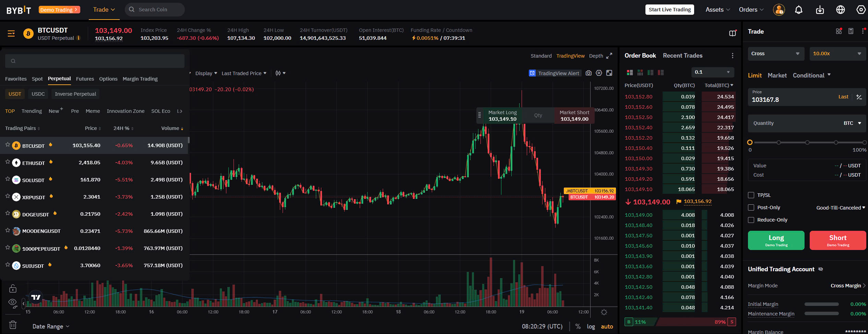
Task: Toggle drawings visibility eye icon
Action: pyautogui.click(x=13, y=303)
